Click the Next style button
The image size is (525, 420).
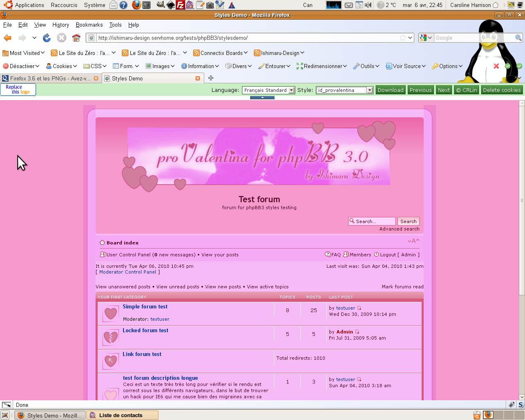444,90
